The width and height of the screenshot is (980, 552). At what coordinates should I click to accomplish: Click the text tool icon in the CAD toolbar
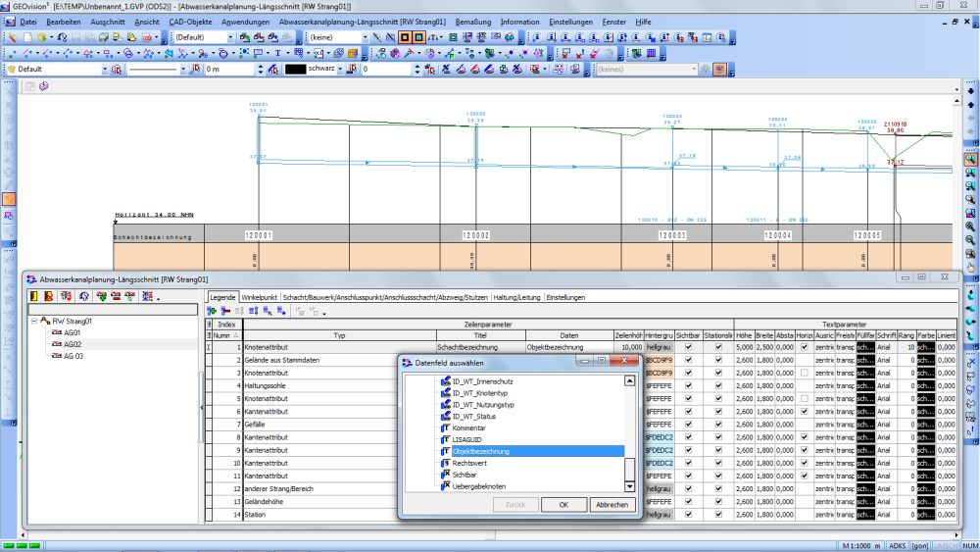coord(277,53)
